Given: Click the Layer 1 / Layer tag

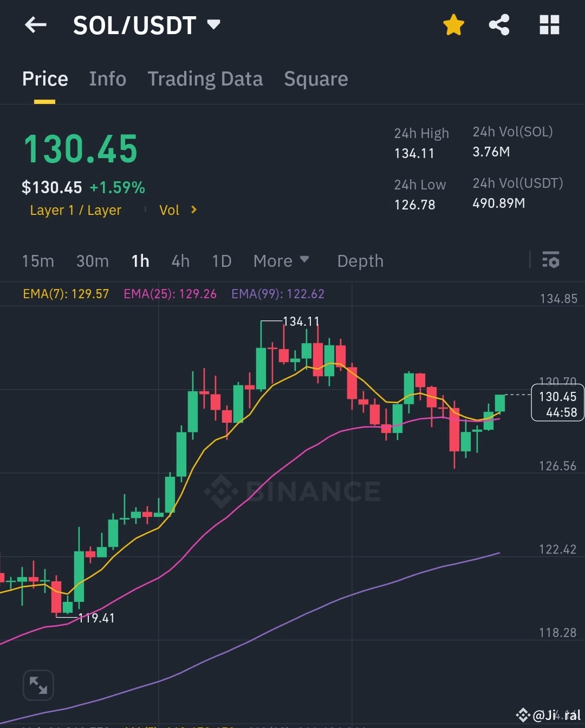Looking at the screenshot, I should 75,210.
